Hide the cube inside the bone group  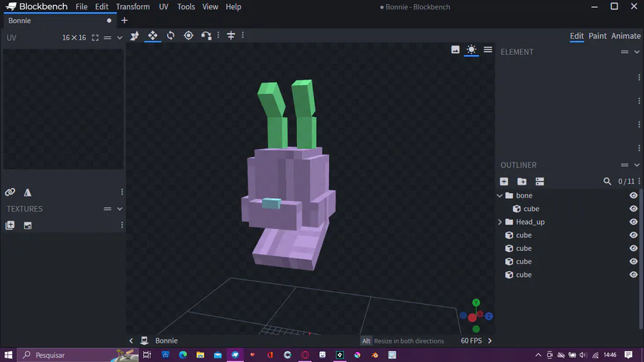tap(633, 209)
